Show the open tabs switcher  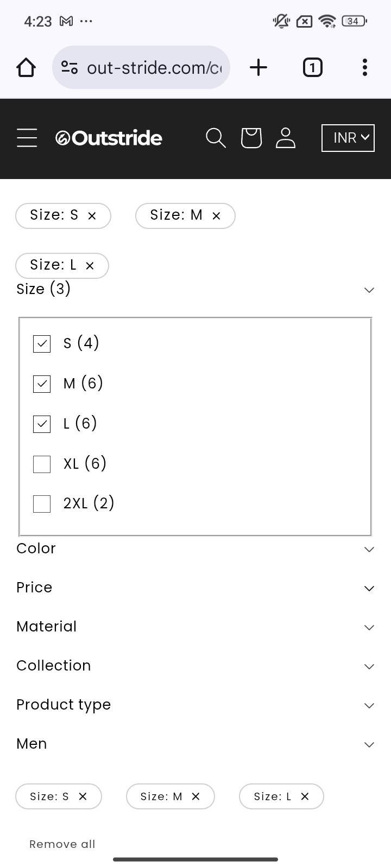pos(312,68)
